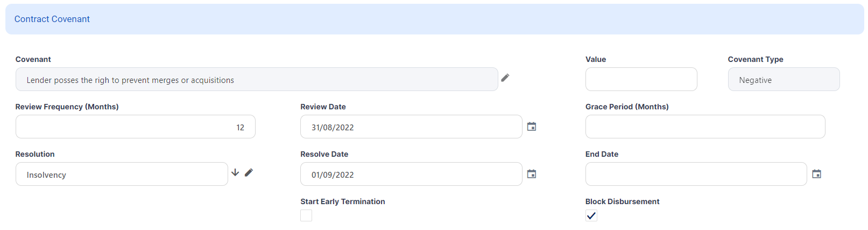Enable the Start Early Termination checkbox
This screenshot has width=868, height=230.
(x=306, y=215)
